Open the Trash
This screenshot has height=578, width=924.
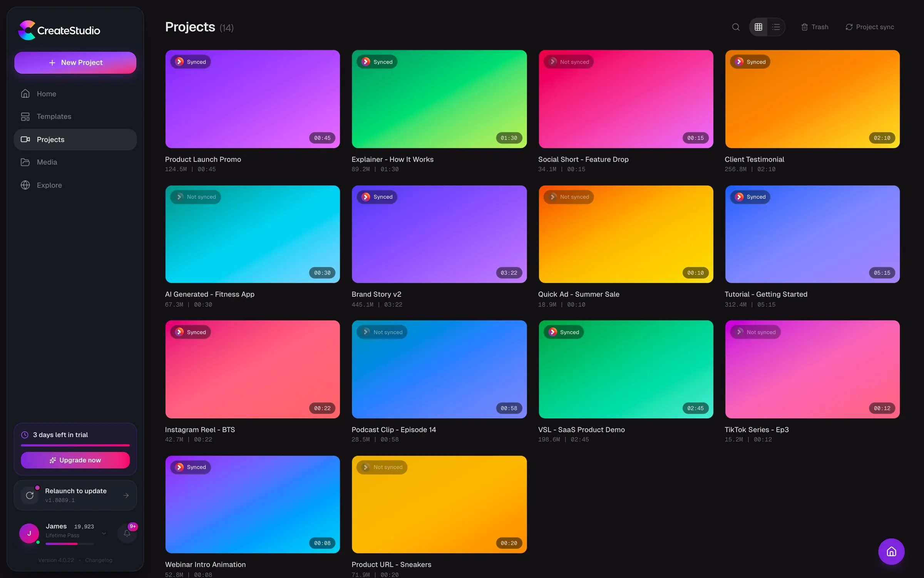click(815, 27)
